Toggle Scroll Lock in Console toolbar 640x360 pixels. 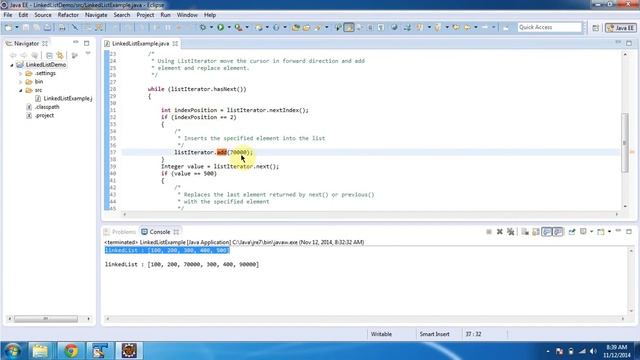pyautogui.click(x=536, y=232)
